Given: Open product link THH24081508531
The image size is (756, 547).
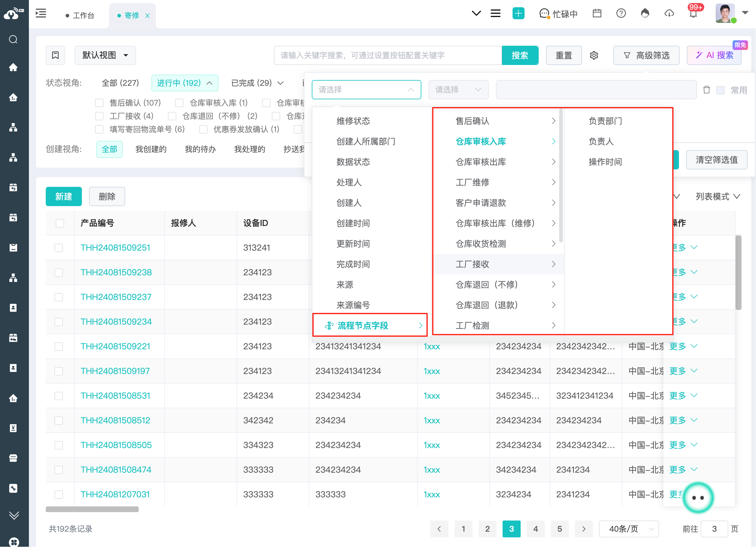Looking at the screenshot, I should point(115,396).
